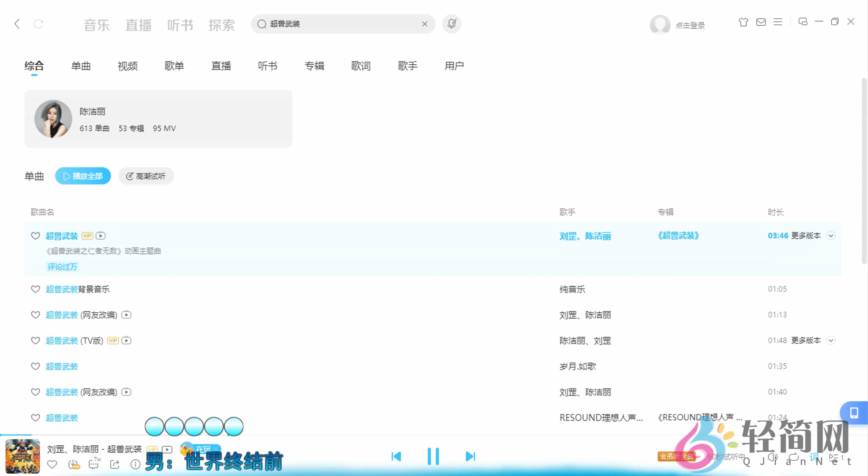This screenshot has width=868, height=476.
Task: Favorite the currently playing song
Action: click(x=52, y=464)
